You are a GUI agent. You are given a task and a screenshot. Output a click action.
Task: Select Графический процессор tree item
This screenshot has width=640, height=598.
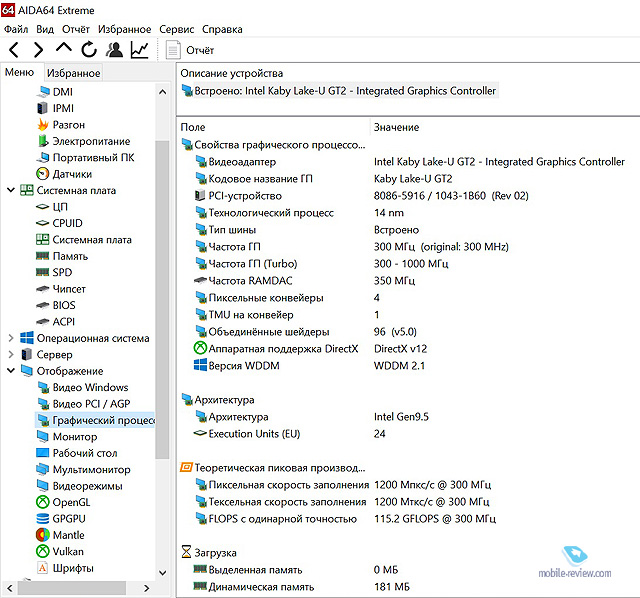pos(96,420)
